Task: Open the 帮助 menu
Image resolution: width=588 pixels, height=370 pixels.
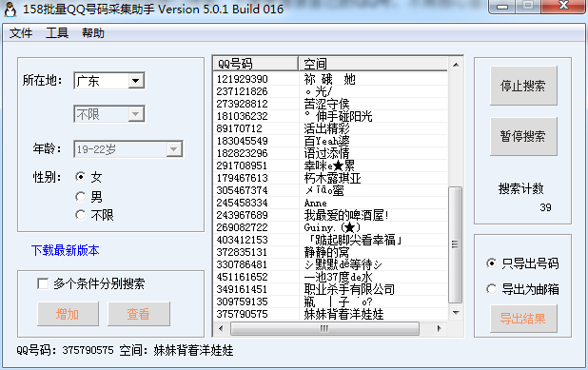Action: pyautogui.click(x=93, y=33)
